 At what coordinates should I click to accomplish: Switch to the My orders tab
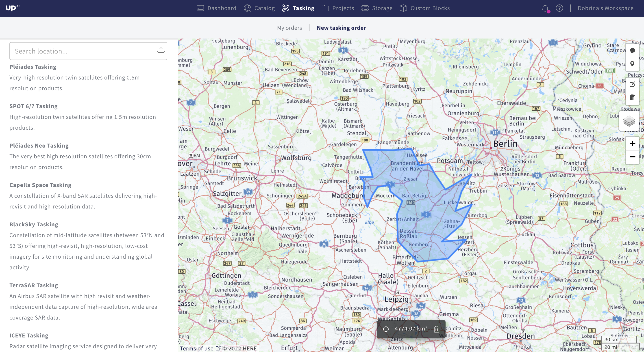[289, 28]
